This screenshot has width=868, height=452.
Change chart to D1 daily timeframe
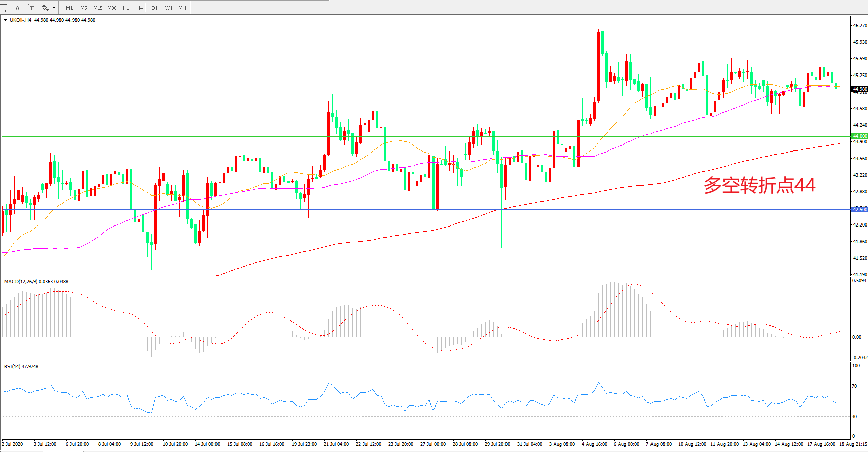154,8
